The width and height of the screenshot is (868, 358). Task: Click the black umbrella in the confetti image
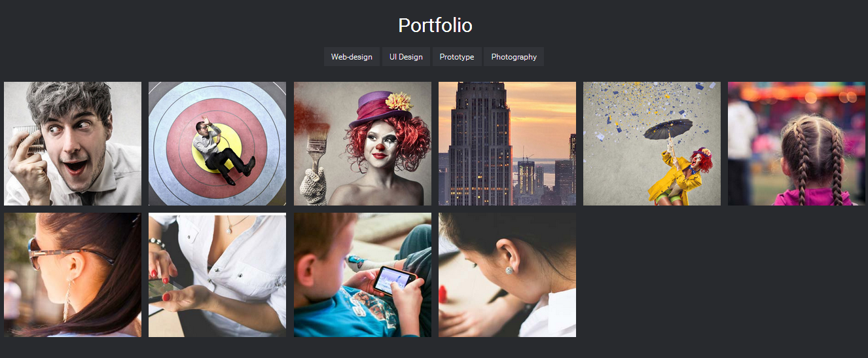tap(668, 129)
